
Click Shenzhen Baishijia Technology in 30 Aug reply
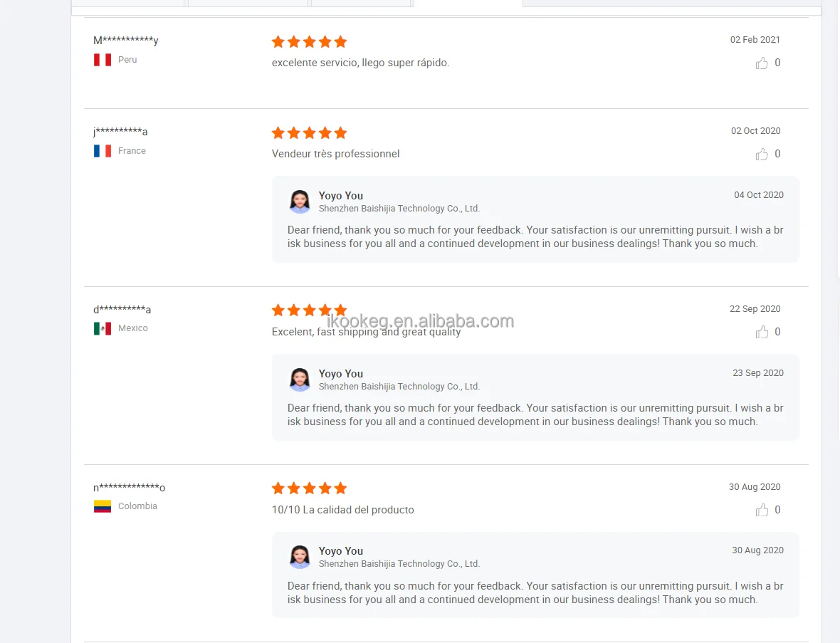(x=399, y=564)
